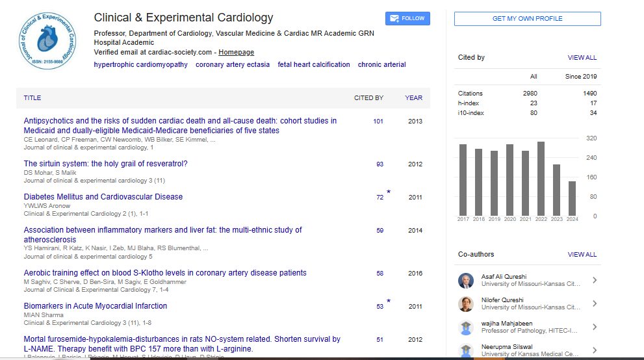Open Asaf Ali Qureshi's profile photo
This screenshot has width=644, height=360.
[x=466, y=281]
